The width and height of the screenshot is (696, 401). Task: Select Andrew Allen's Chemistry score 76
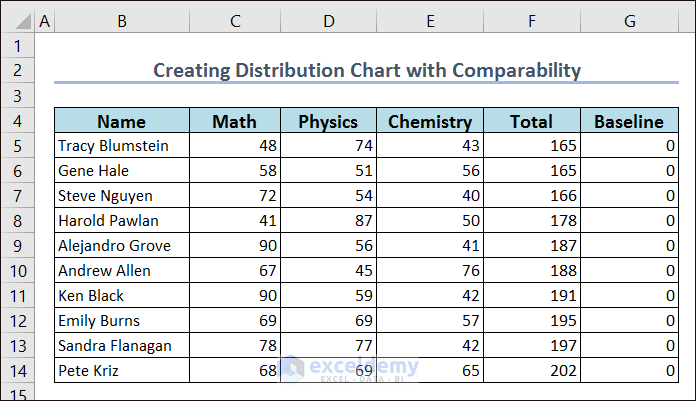429,271
